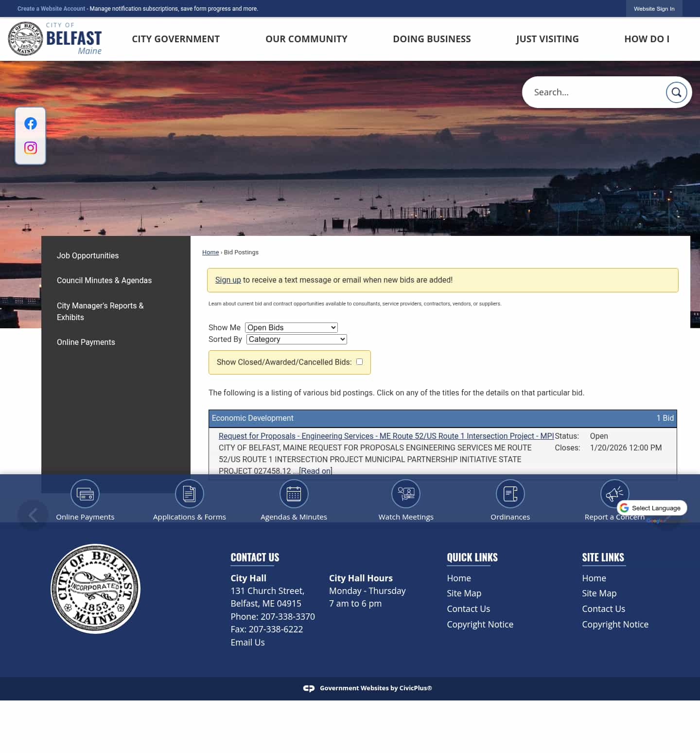
Task: Open the Show Me bids dropdown
Action: (291, 327)
